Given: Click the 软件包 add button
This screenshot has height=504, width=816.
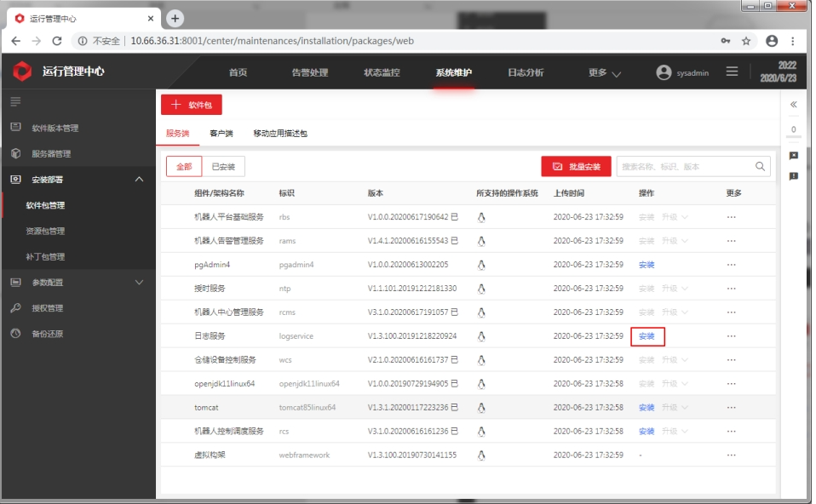Looking at the screenshot, I should pyautogui.click(x=192, y=105).
